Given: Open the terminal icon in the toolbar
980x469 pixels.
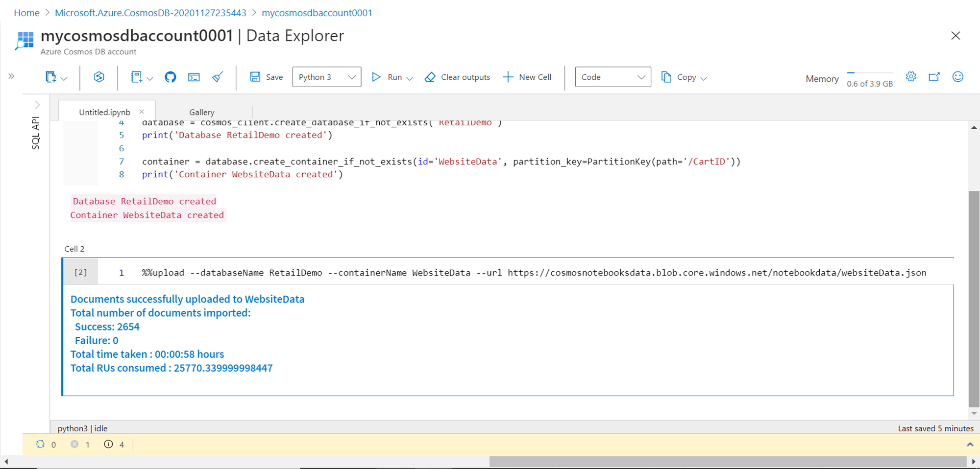Looking at the screenshot, I should pyautogui.click(x=194, y=77).
